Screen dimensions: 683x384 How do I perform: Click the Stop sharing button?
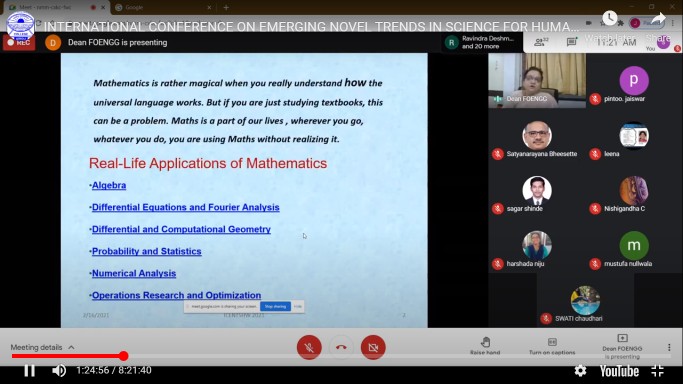[x=275, y=307]
